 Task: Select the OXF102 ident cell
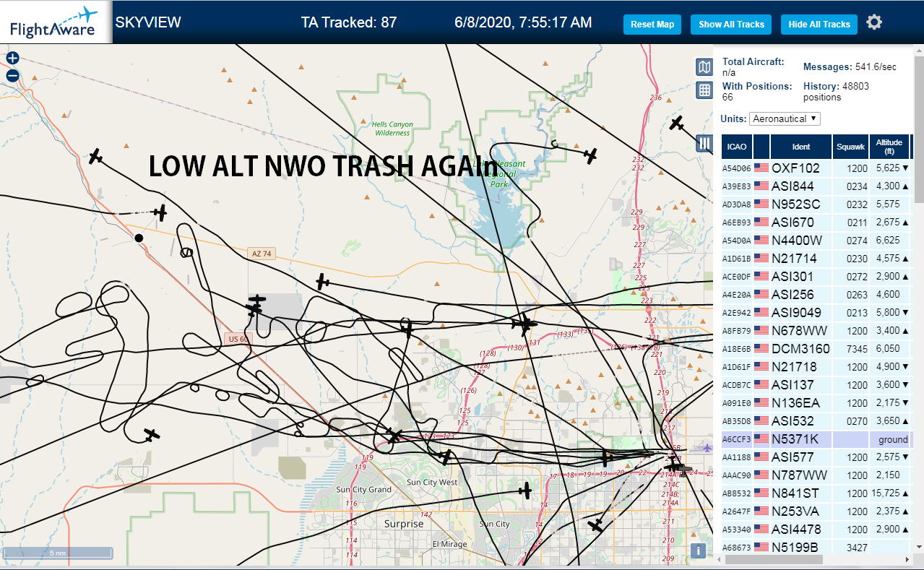(801, 168)
